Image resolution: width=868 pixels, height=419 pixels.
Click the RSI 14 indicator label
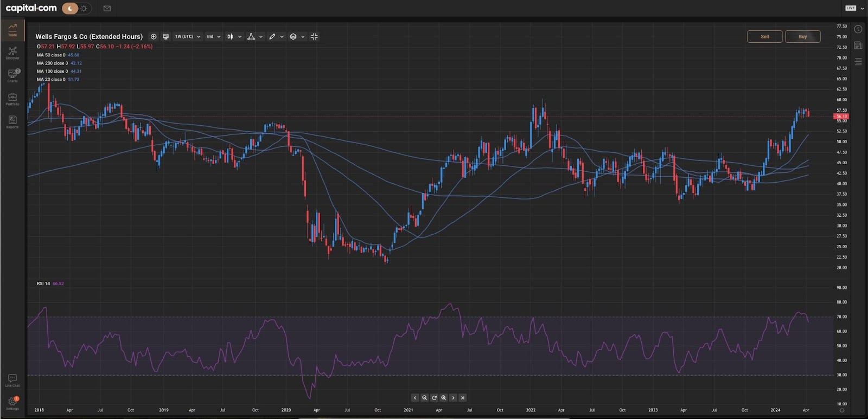pos(43,283)
